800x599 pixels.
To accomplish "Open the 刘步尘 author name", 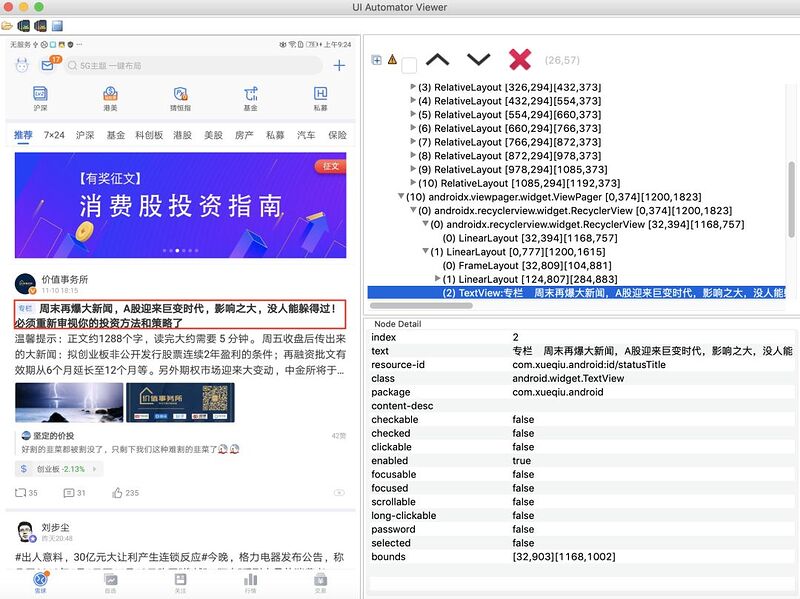I will (55, 527).
